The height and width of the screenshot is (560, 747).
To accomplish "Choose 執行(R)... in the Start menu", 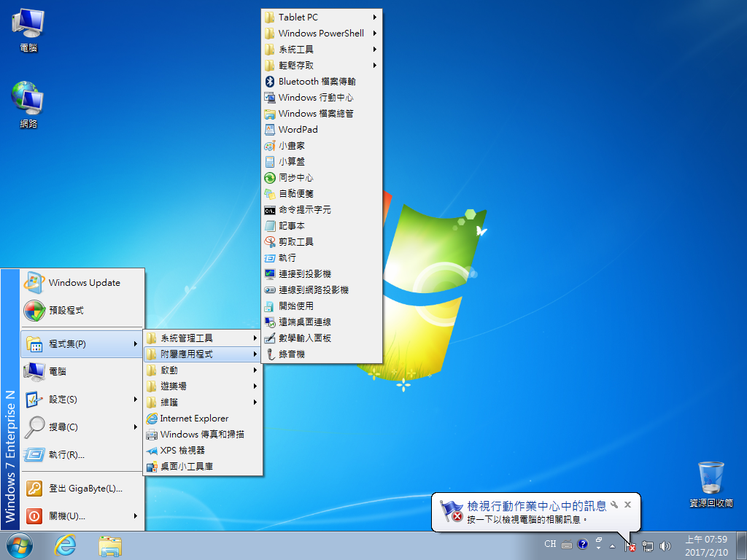I will coord(82,455).
